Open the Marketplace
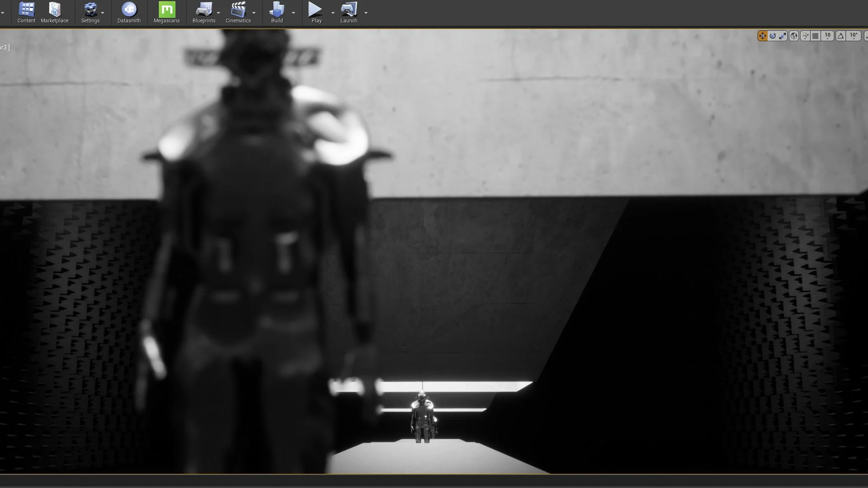 pyautogui.click(x=55, y=13)
